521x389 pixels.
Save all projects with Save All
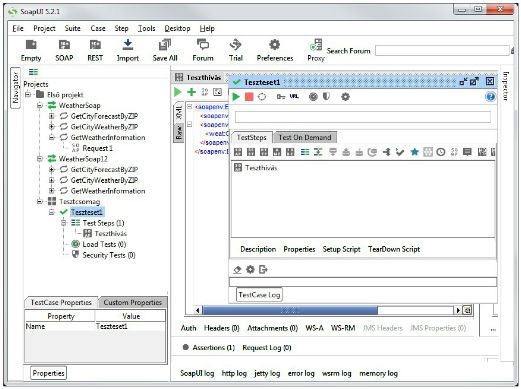[x=165, y=50]
